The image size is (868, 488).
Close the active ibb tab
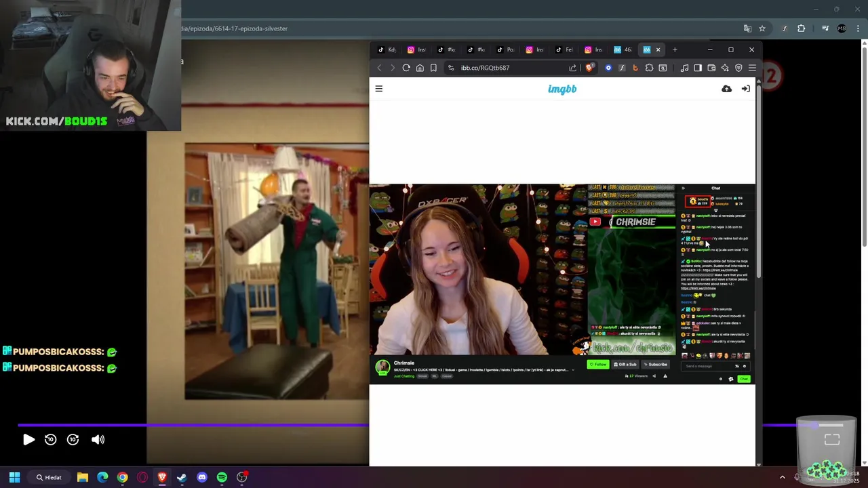(x=658, y=49)
